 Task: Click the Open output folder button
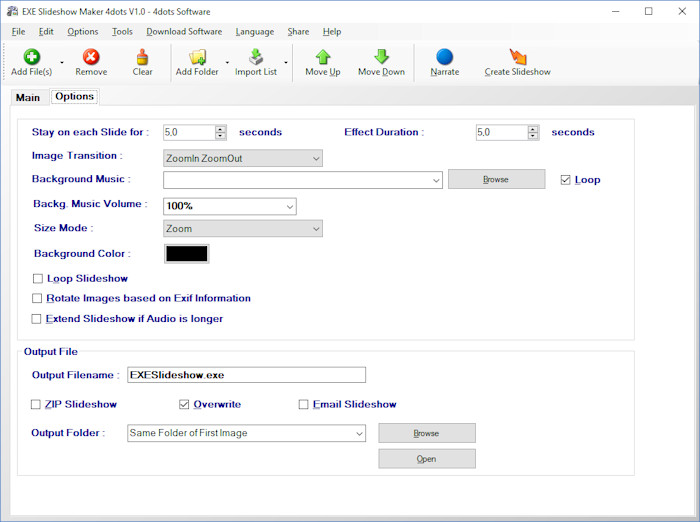click(x=427, y=459)
